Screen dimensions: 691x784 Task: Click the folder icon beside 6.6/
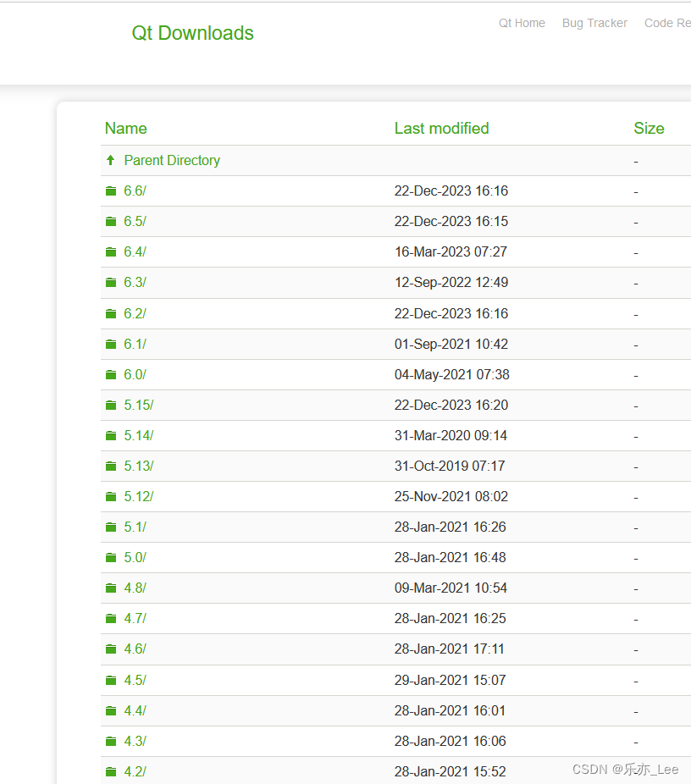click(x=111, y=191)
